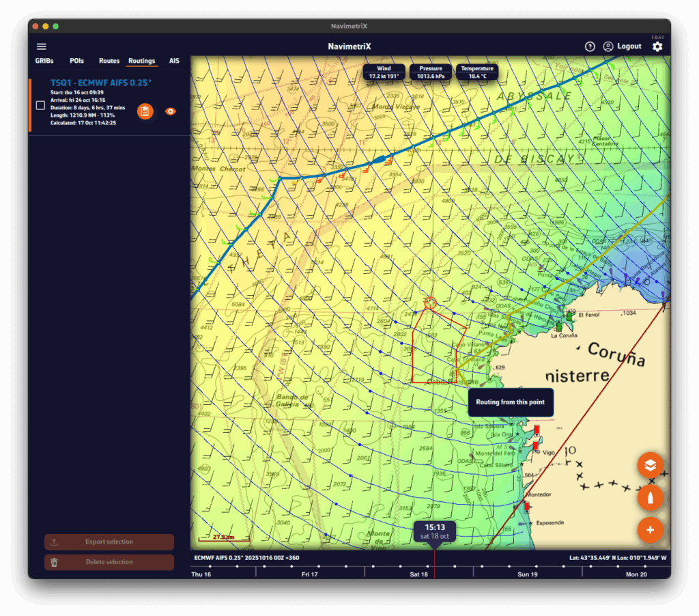The image size is (699, 616).
Task: Toggle TSQ1 routing visibility with eye icon
Action: (x=171, y=111)
